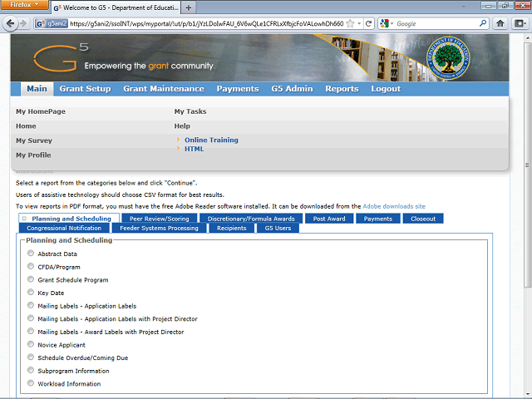Viewport: 532px width, 399px height.
Task: Open the My Survey link
Action: pos(34,140)
